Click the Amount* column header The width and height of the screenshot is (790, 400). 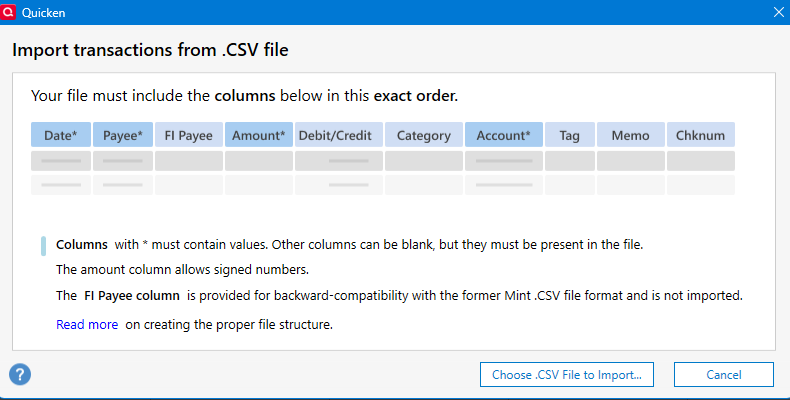click(x=259, y=135)
